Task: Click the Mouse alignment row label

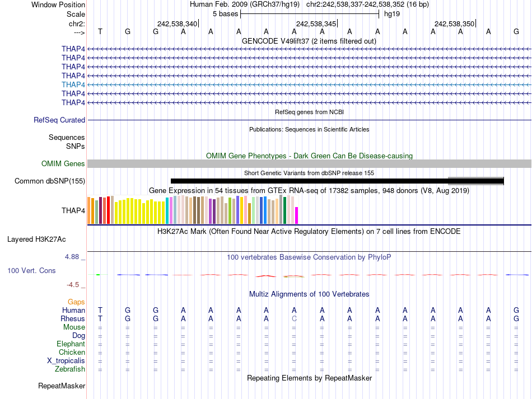Action: pos(74,327)
